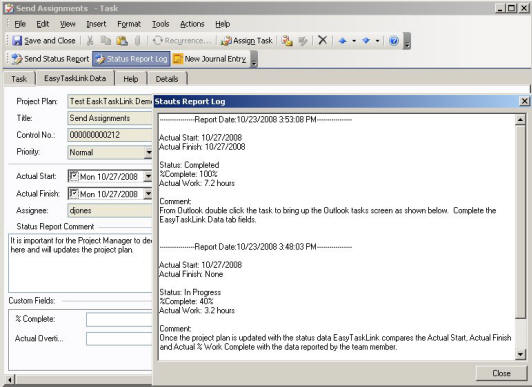Toggle the Actual Finish date checkbox

[73, 193]
